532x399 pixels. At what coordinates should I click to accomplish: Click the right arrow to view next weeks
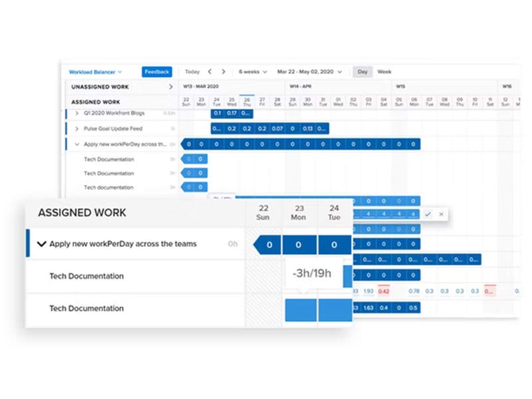click(x=222, y=71)
